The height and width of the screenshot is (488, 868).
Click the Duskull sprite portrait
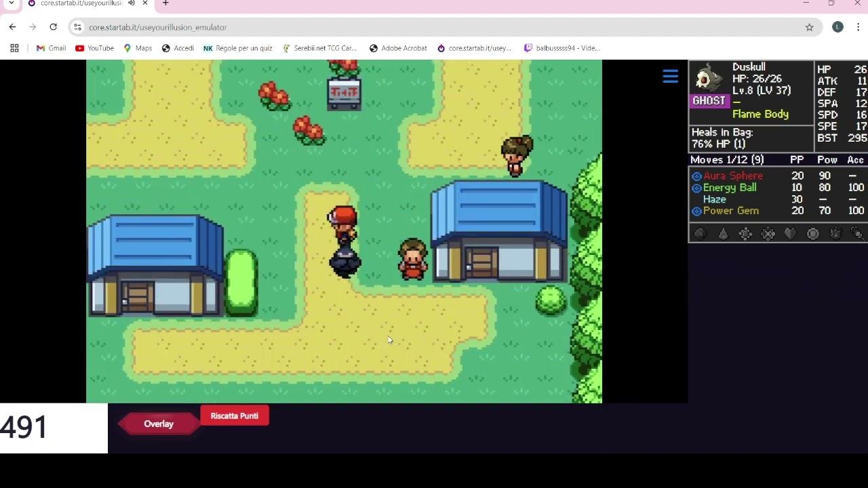pos(708,79)
